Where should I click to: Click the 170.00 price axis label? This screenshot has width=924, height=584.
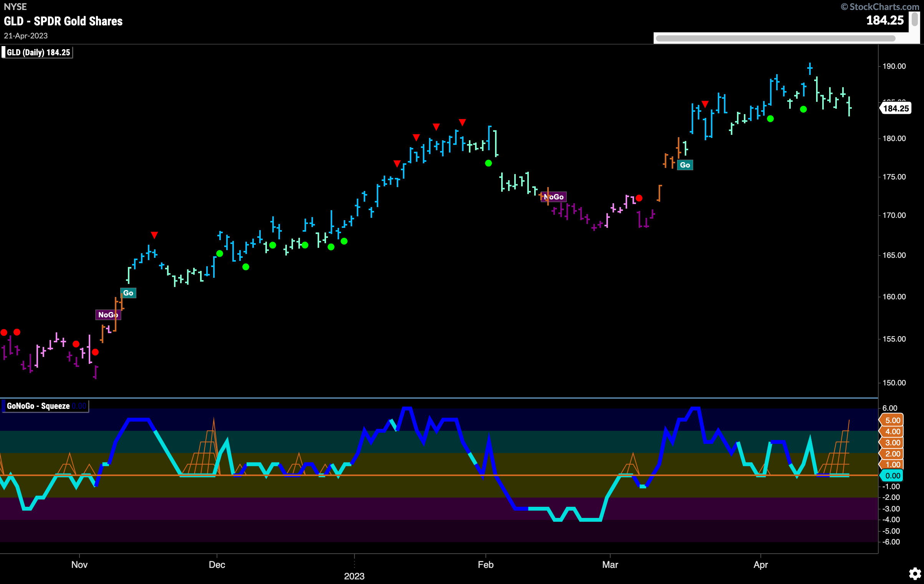coord(894,215)
